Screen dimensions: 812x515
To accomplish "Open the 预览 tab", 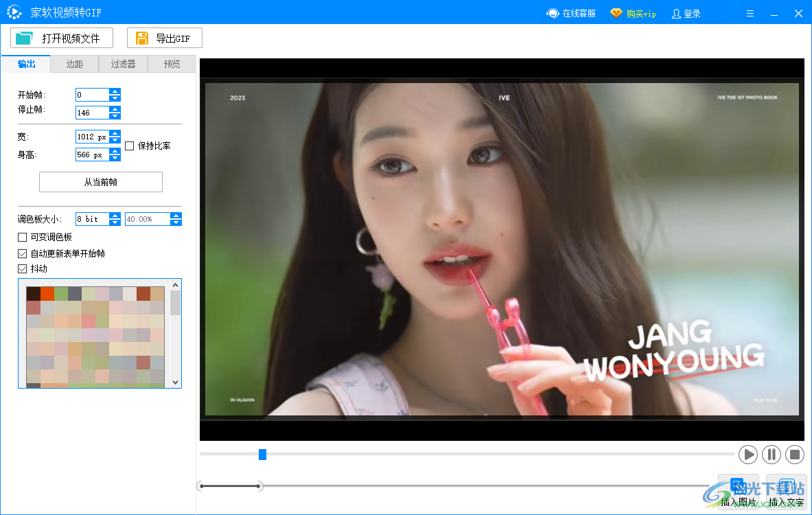I will point(172,64).
